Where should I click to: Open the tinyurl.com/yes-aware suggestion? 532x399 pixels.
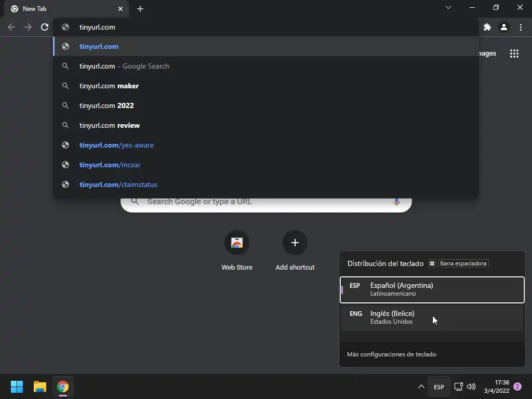[x=266, y=145]
